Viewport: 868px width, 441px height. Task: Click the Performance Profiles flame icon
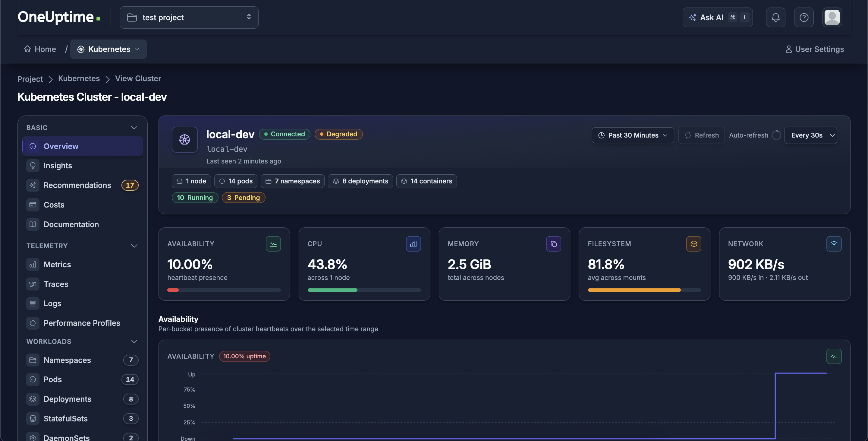[x=33, y=323]
